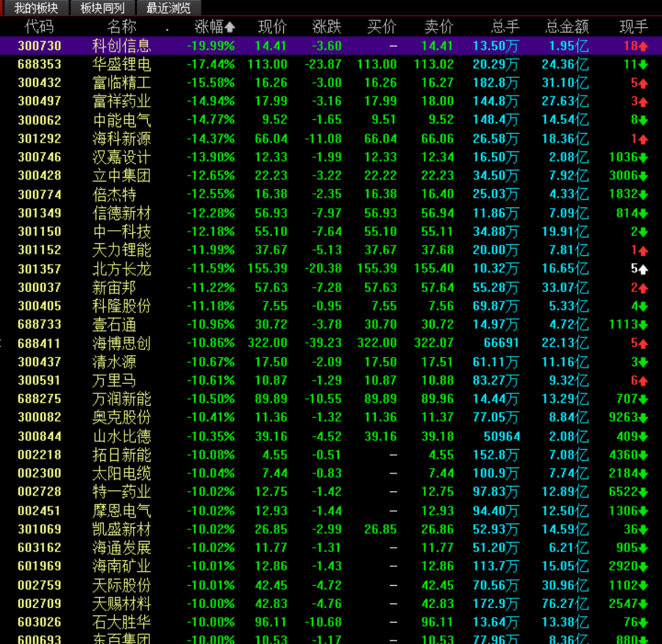
Task: Click stock name 奥克股份
Action: pos(121,418)
